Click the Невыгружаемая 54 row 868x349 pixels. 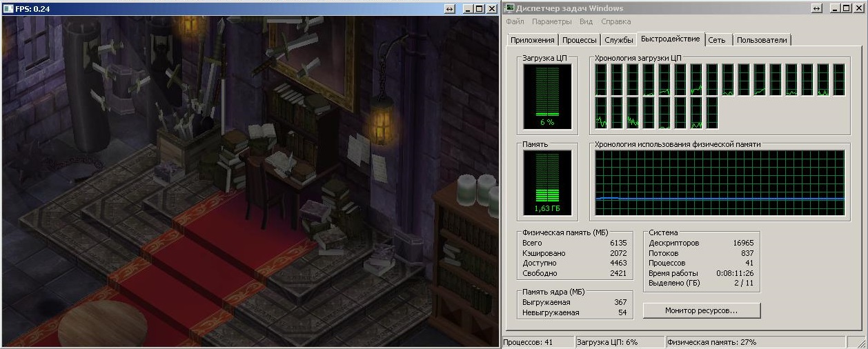(575, 312)
